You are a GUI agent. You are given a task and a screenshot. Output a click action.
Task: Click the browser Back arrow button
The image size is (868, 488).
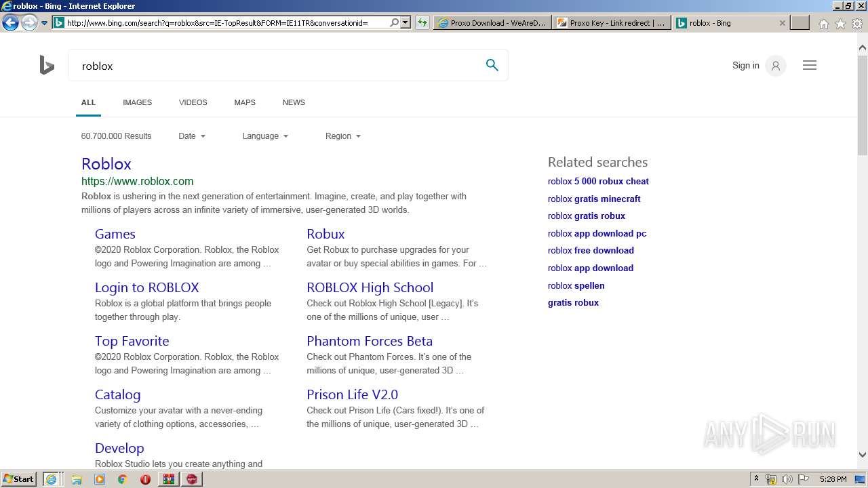(x=10, y=23)
